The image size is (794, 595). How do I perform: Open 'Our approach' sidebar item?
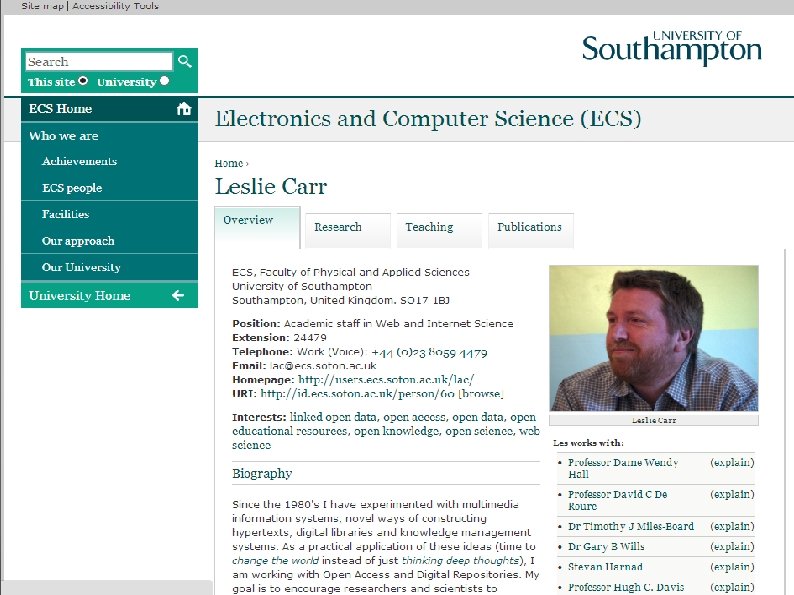pos(109,241)
